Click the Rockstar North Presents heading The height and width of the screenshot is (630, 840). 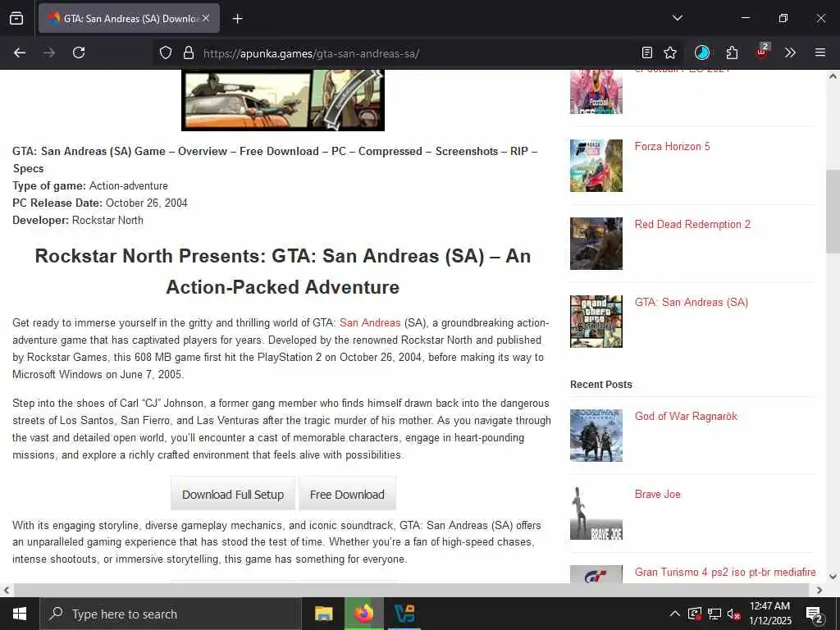click(283, 272)
